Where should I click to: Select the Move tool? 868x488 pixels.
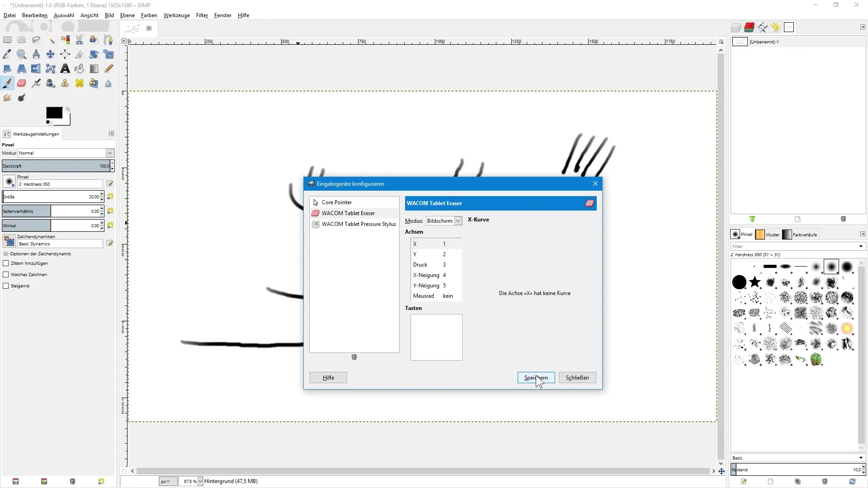pyautogui.click(x=50, y=54)
